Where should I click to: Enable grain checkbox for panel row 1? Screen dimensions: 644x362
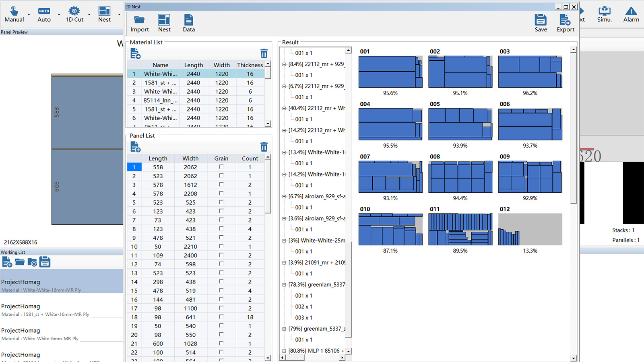[221, 167]
